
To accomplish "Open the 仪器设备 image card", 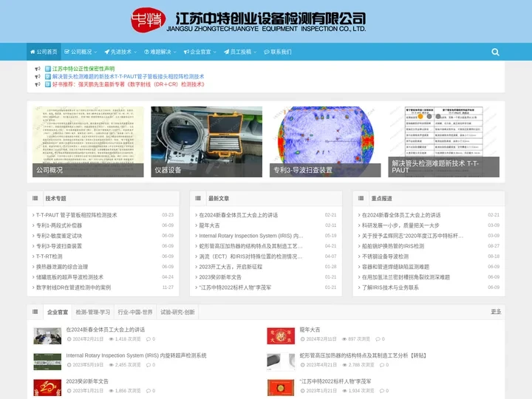I will (x=207, y=141).
